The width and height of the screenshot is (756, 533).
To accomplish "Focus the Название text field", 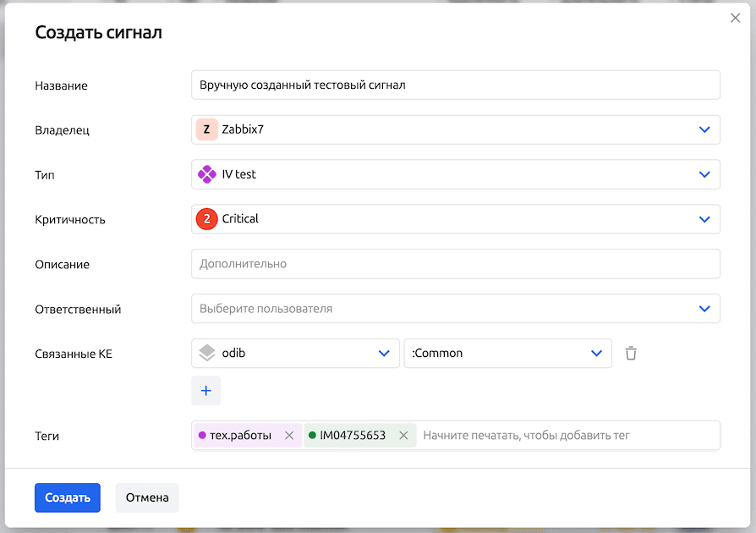I will tap(455, 85).
